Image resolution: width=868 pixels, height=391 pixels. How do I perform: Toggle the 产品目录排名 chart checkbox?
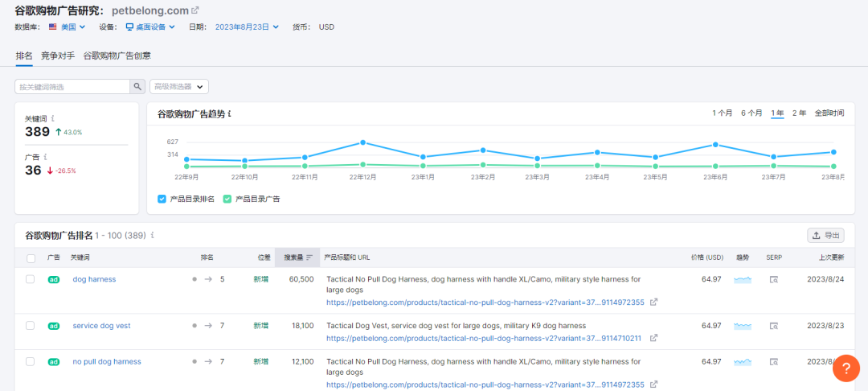pos(162,199)
